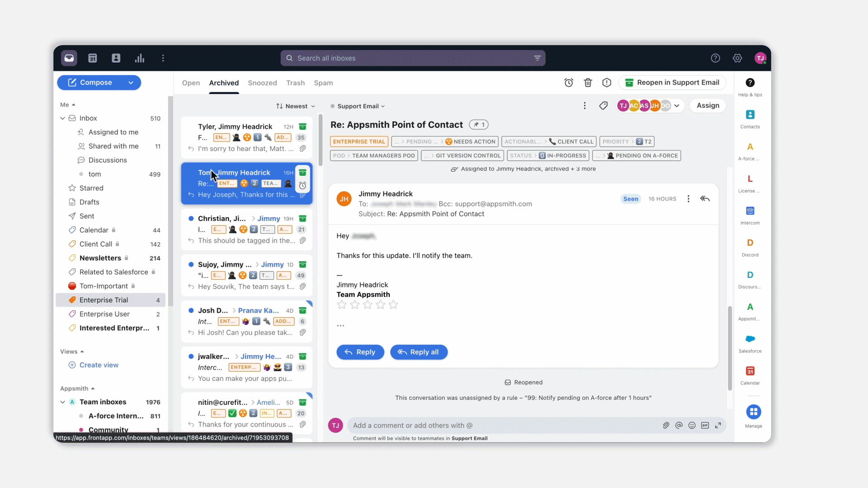The height and width of the screenshot is (488, 868).
Task: Collapse the Views section in the sidebar
Action: (83, 351)
